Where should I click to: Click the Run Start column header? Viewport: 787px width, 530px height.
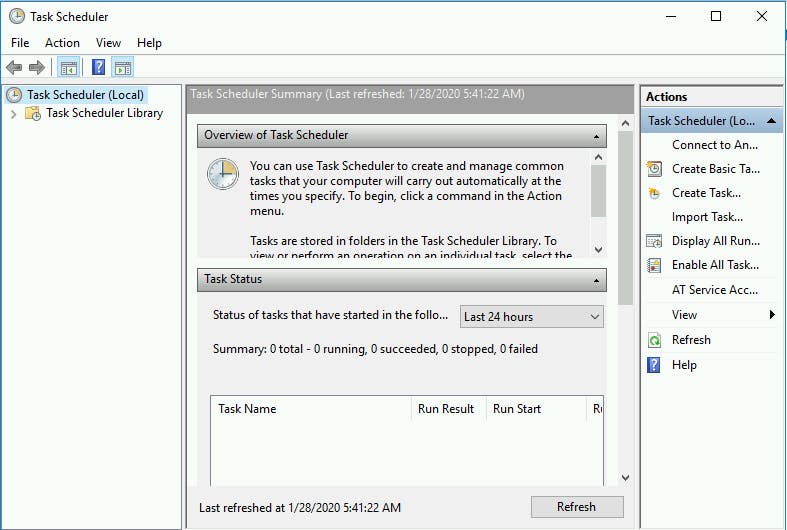click(x=536, y=409)
